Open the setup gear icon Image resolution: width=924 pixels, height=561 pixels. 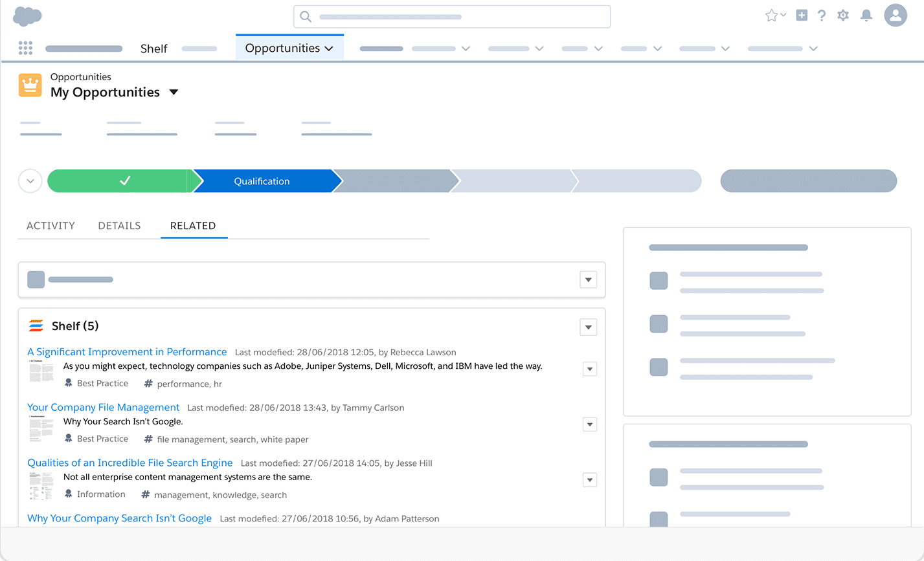(x=843, y=16)
